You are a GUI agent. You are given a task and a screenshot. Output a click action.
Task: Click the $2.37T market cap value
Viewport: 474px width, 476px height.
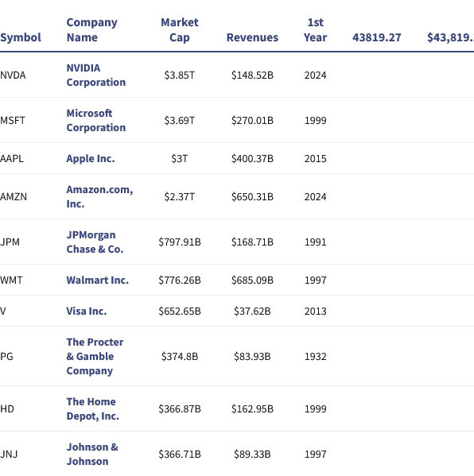click(x=180, y=197)
